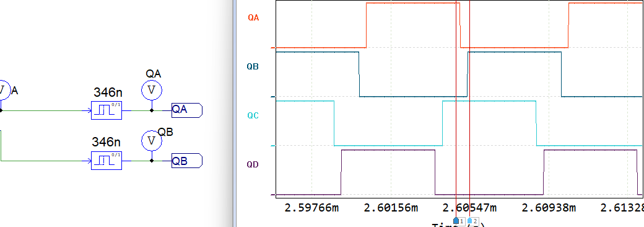Select the upper green wire to QA delay

click(x=45, y=110)
